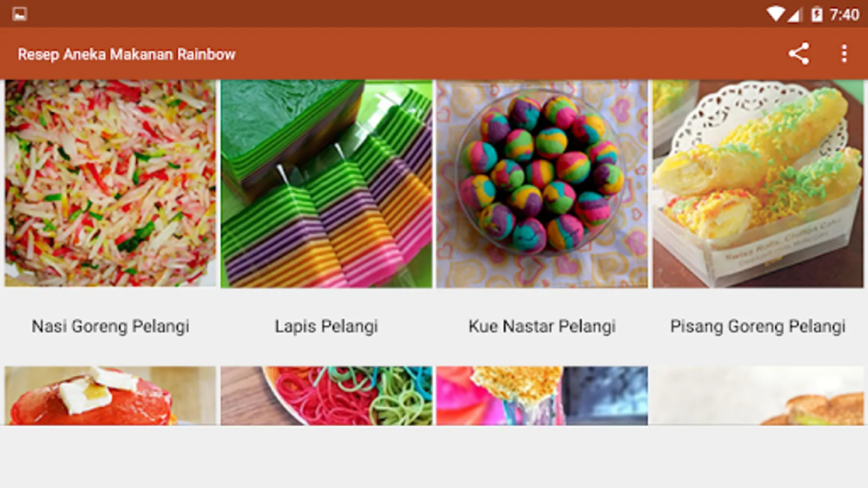Select the pink rainbow cheese toast thumbnail
868x488 pixels.
click(542, 395)
